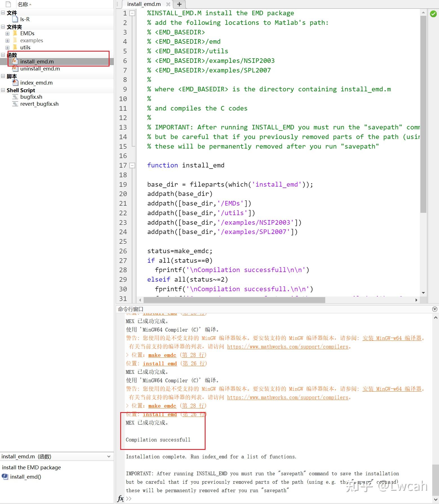Switch to the install_emd.m editor tab
This screenshot has height=504, width=439.
pyautogui.click(x=144, y=4)
